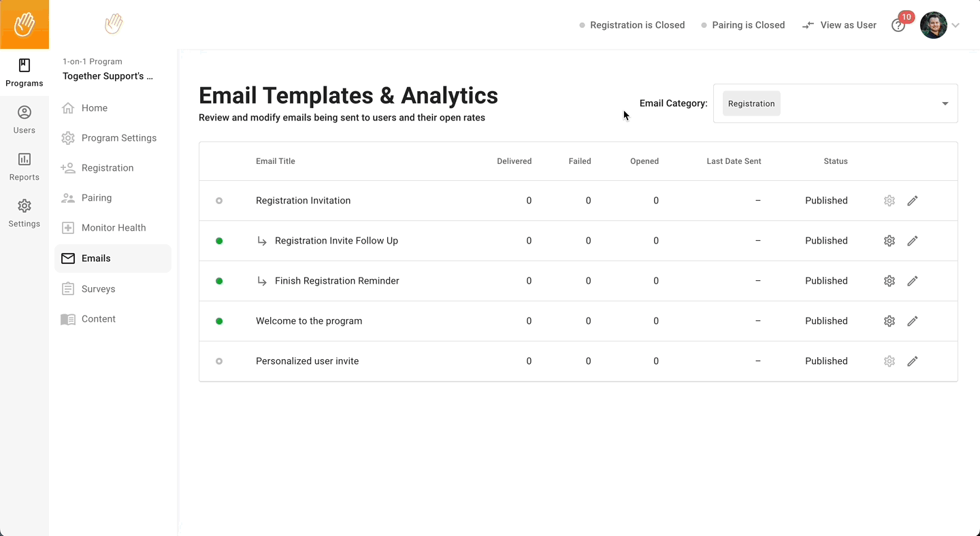Click the outlined hand logo in header

coord(114,24)
